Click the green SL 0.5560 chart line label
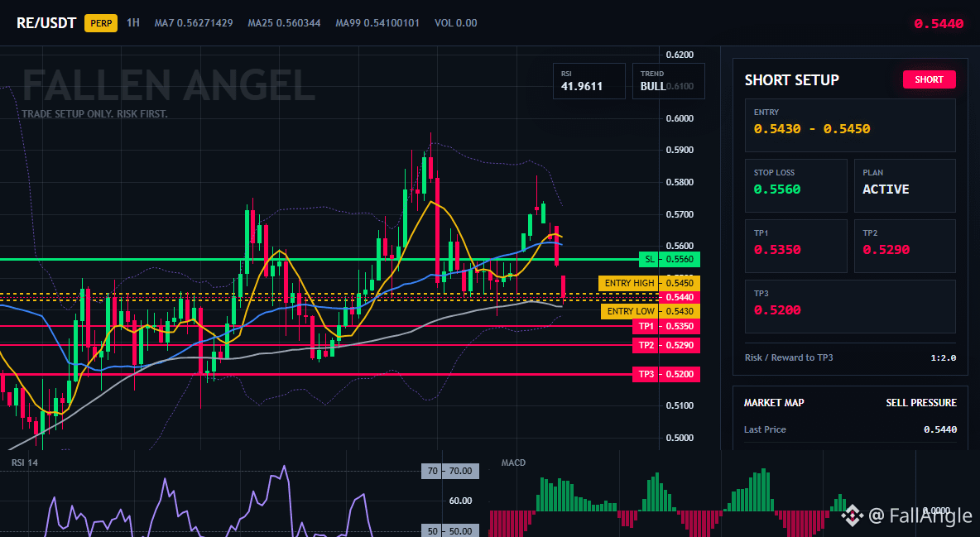 tap(670, 260)
